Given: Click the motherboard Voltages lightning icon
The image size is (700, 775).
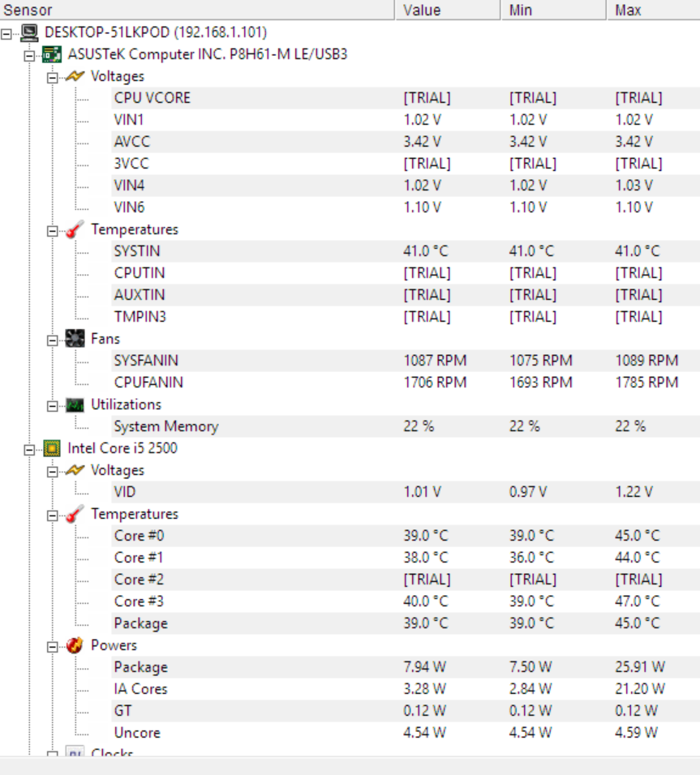Looking at the screenshot, I should [x=75, y=76].
